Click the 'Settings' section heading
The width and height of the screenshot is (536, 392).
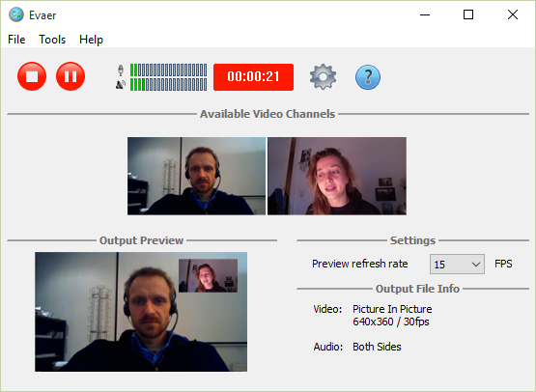(412, 240)
